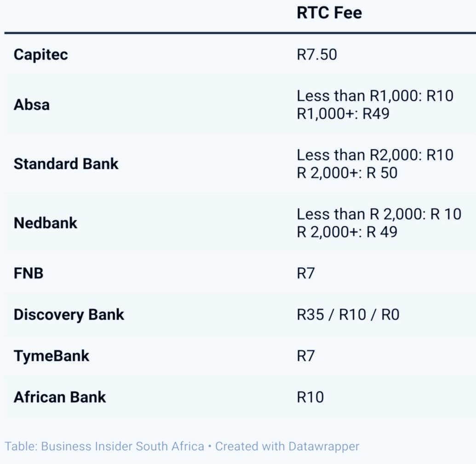Click Nedbank's 'R 2,000+: R 49' line
This screenshot has width=476, height=464.
(347, 232)
